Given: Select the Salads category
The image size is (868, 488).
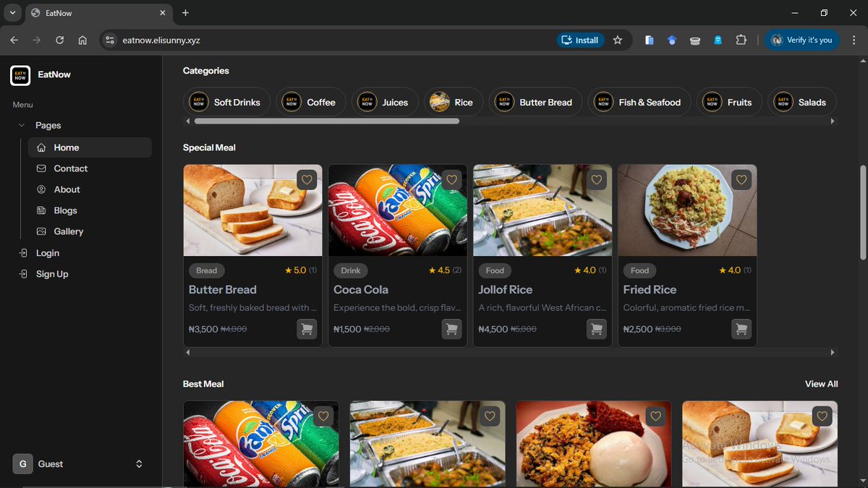Looking at the screenshot, I should 801,102.
